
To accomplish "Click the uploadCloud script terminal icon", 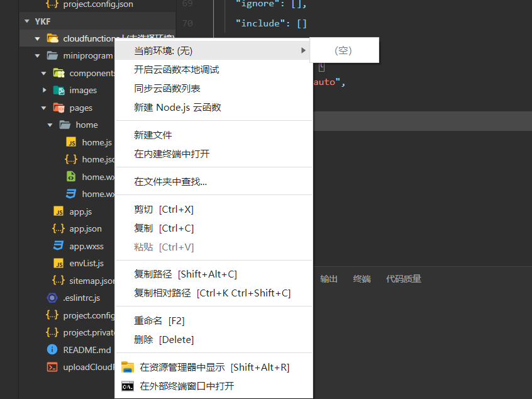I will coord(52,367).
